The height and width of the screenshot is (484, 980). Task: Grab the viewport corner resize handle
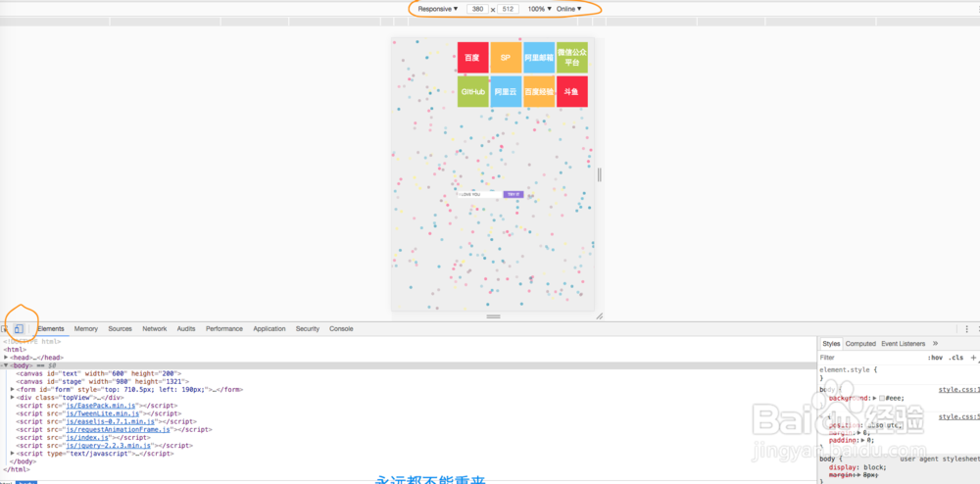tap(600, 316)
